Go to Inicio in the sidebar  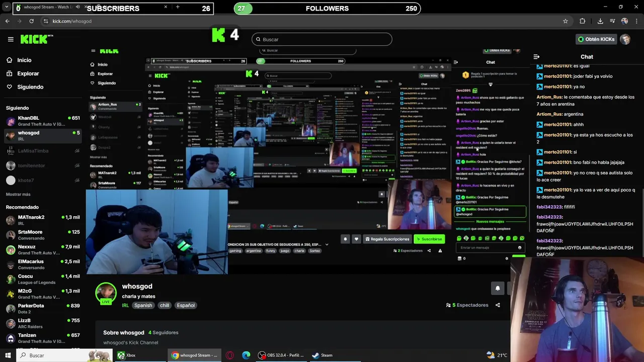pyautogui.click(x=24, y=60)
